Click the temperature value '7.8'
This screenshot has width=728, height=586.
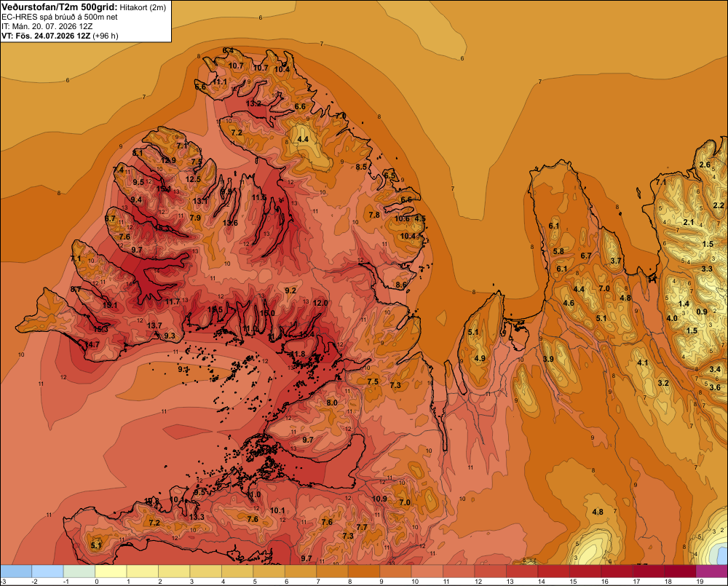point(374,215)
